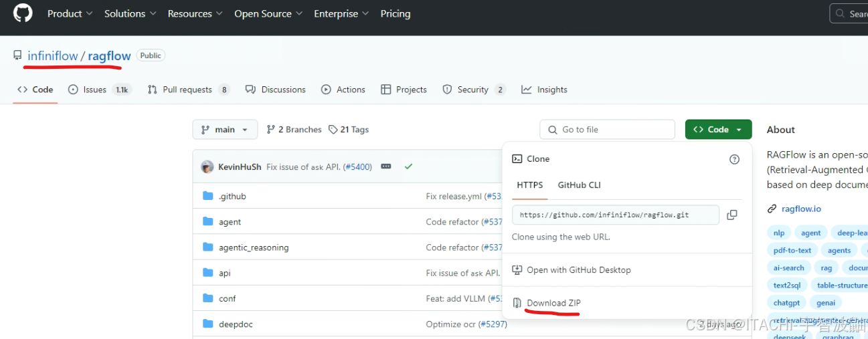868x339 pixels.
Task: Open commit link #5297
Action: [x=492, y=324]
